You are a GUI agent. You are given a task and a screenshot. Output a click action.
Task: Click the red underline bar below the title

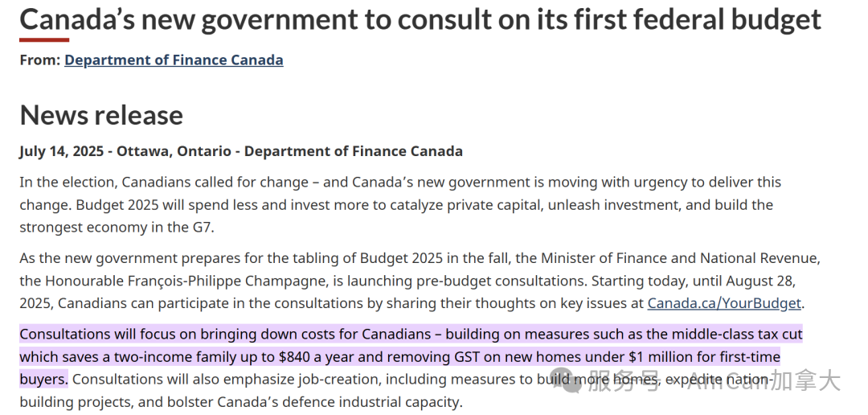point(44,40)
